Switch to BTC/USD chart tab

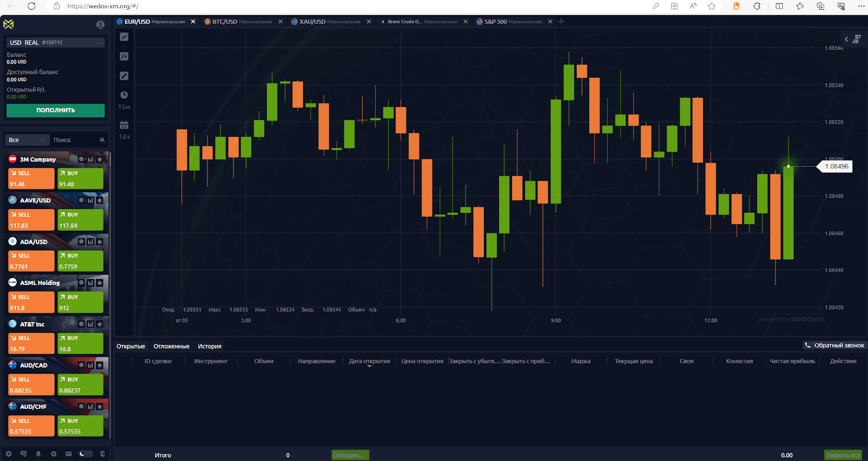(x=238, y=22)
